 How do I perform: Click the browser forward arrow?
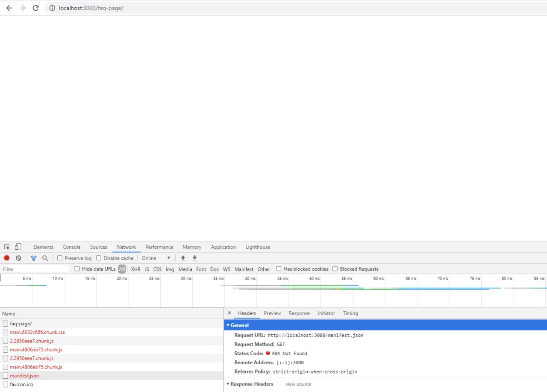(22, 8)
